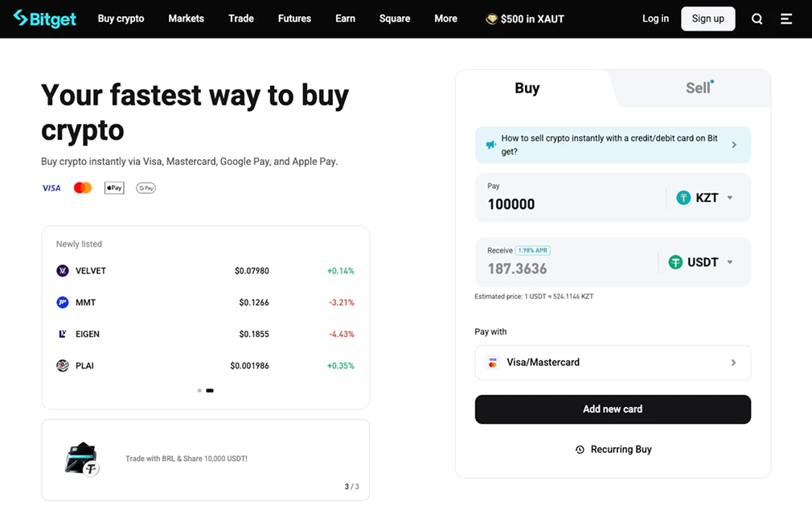
Task: Click the VELVET coin icon
Action: (x=62, y=271)
